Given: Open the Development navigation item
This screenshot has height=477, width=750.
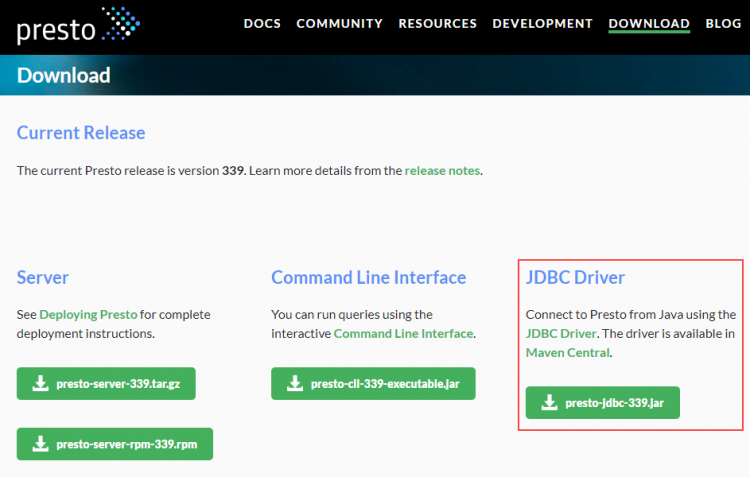Looking at the screenshot, I should pos(542,23).
